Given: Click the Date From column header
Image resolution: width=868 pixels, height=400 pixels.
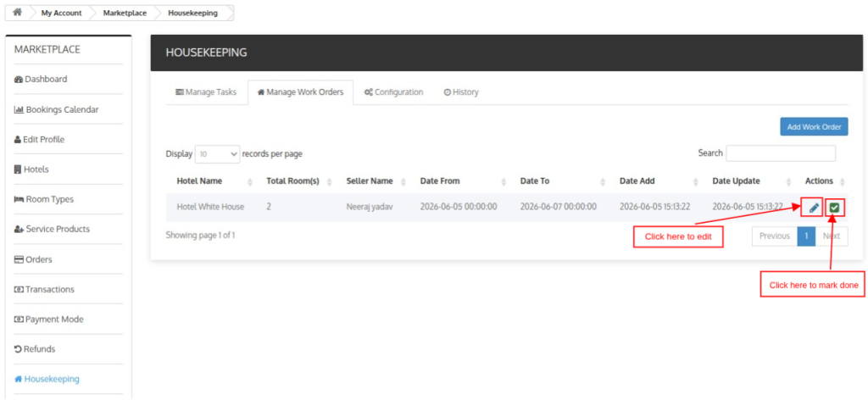Looking at the screenshot, I should (440, 181).
